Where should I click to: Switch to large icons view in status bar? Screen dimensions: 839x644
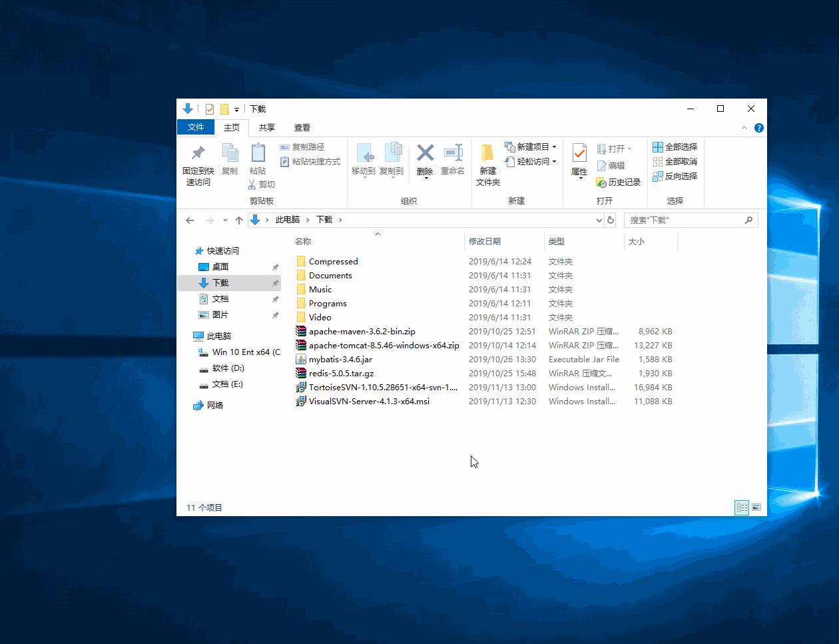click(756, 507)
